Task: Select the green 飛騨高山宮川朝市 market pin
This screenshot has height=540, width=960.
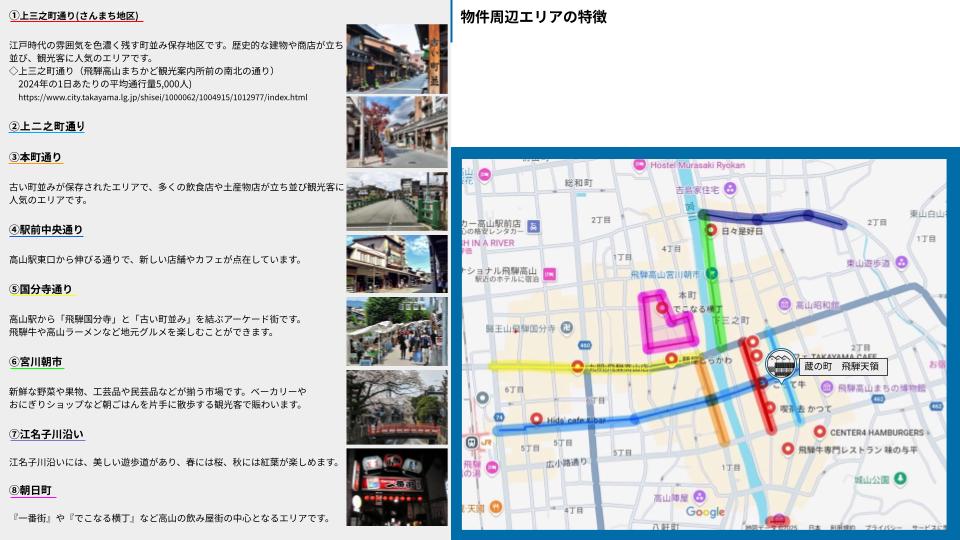Action: tap(711, 274)
